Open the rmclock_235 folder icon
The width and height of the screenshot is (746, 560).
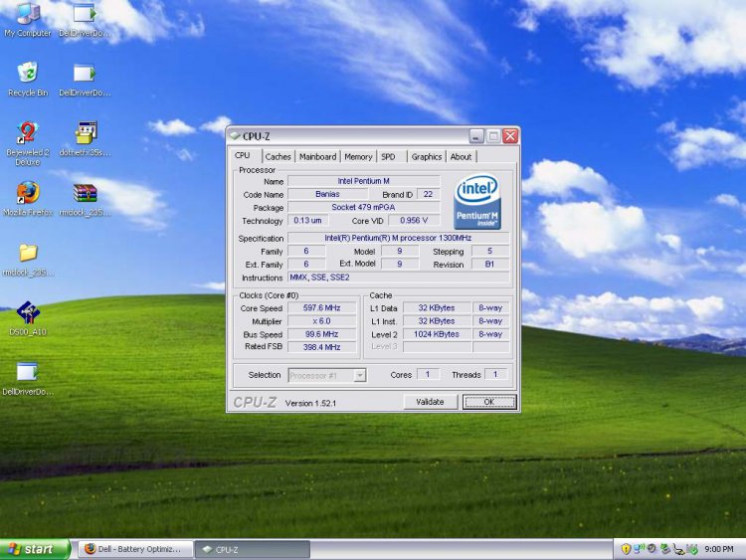tap(28, 260)
